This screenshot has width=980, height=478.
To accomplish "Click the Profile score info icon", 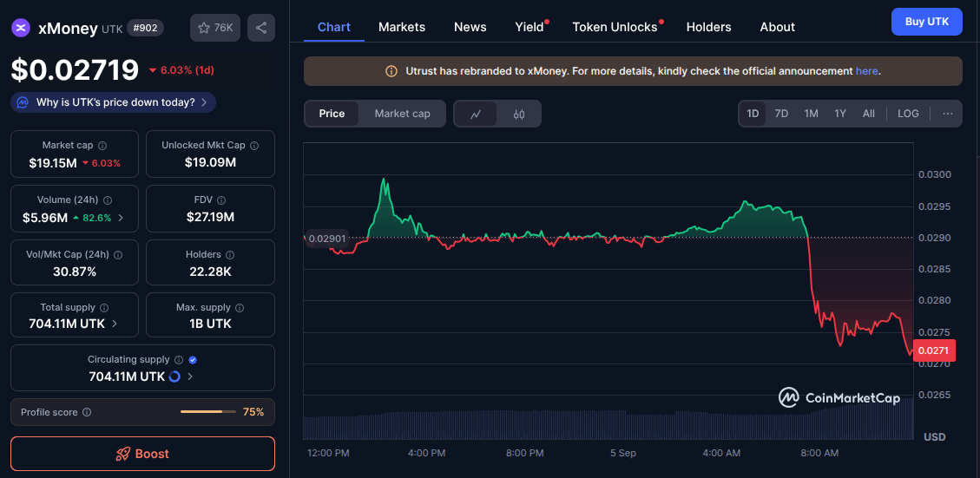I will (x=87, y=412).
